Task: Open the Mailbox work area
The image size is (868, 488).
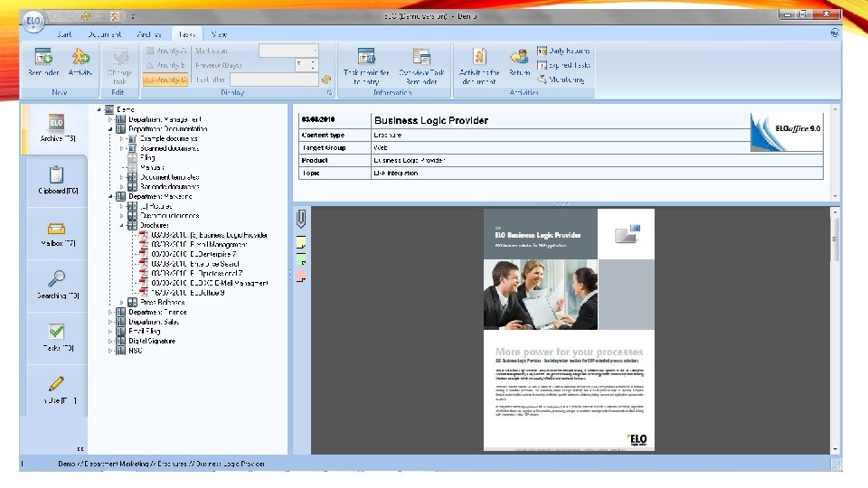Action: pos(57,233)
